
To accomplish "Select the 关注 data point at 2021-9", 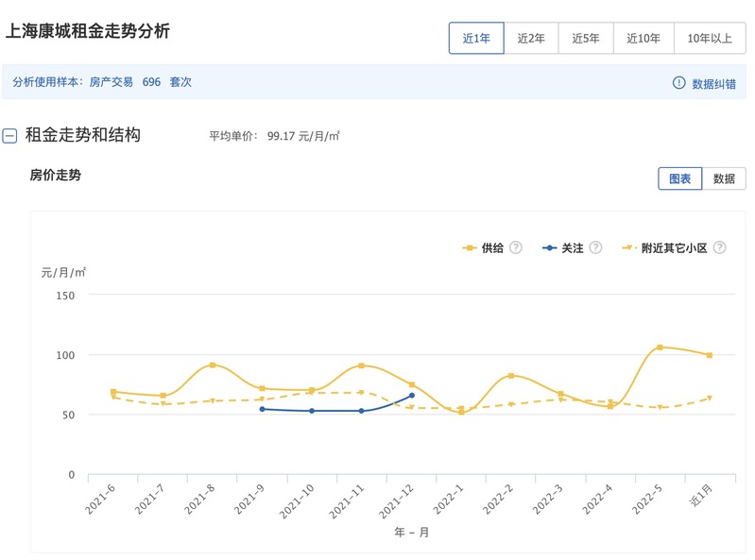I will pos(262,409).
